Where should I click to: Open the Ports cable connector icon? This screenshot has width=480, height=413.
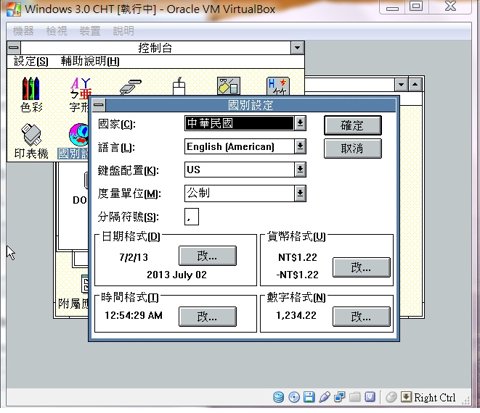click(131, 86)
